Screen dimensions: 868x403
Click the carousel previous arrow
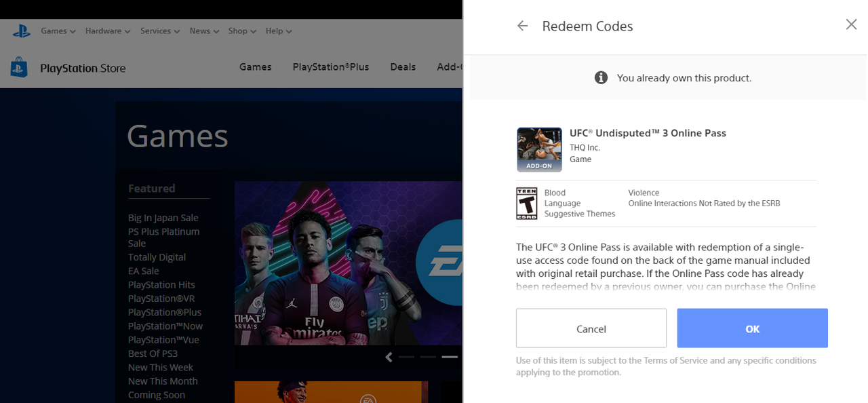pyautogui.click(x=389, y=357)
